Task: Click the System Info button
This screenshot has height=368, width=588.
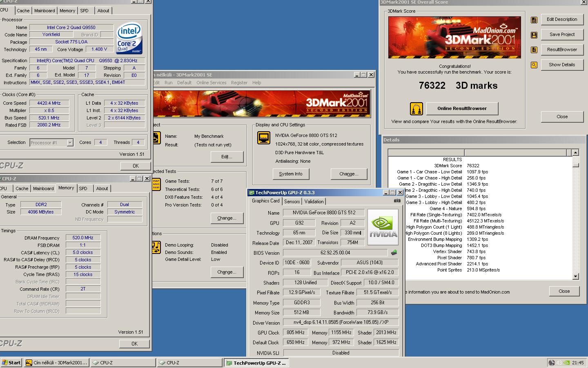Action: click(x=291, y=174)
